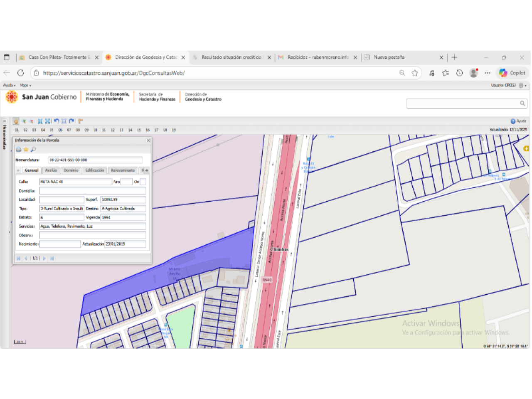Print the parcel information

19,149
